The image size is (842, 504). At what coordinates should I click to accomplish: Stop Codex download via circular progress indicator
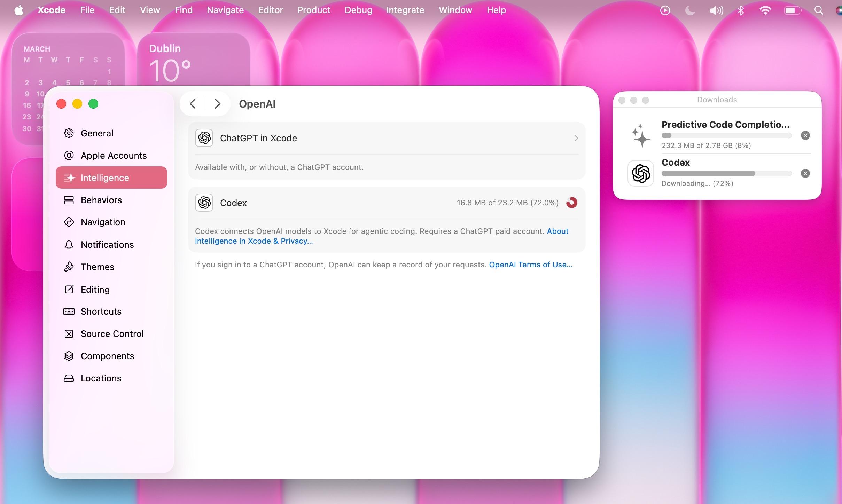pyautogui.click(x=572, y=203)
